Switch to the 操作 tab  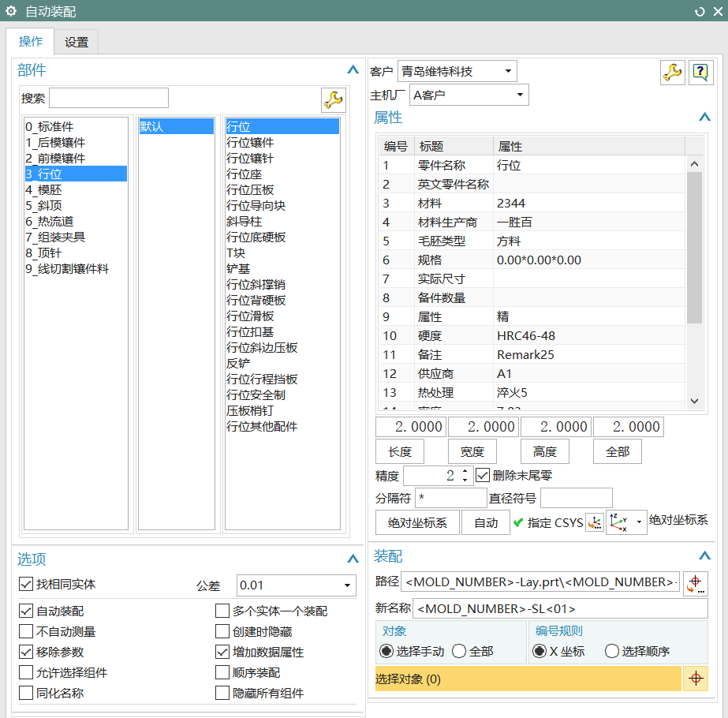pos(30,42)
